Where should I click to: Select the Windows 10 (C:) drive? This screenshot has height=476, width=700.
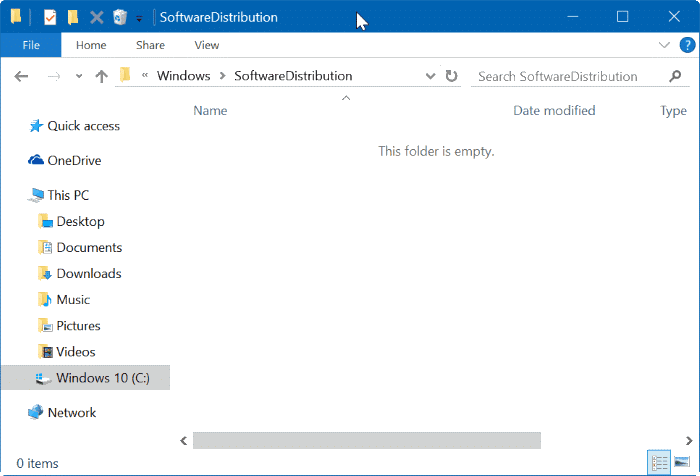pyautogui.click(x=85, y=378)
